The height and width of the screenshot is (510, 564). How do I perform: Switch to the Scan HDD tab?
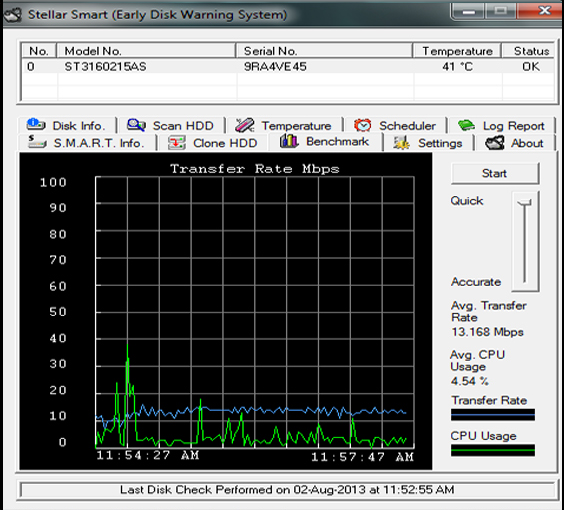point(172,126)
